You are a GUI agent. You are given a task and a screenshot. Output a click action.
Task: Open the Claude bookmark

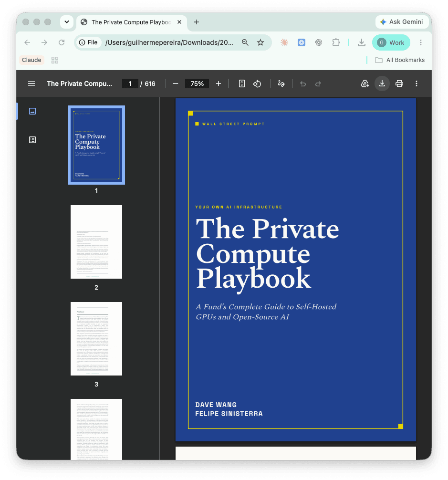31,60
